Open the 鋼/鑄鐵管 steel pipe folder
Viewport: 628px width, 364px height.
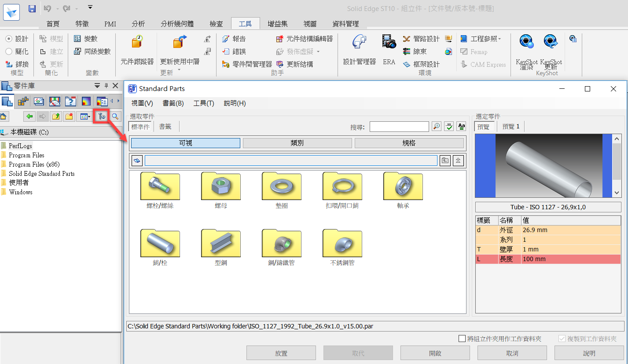(282, 248)
